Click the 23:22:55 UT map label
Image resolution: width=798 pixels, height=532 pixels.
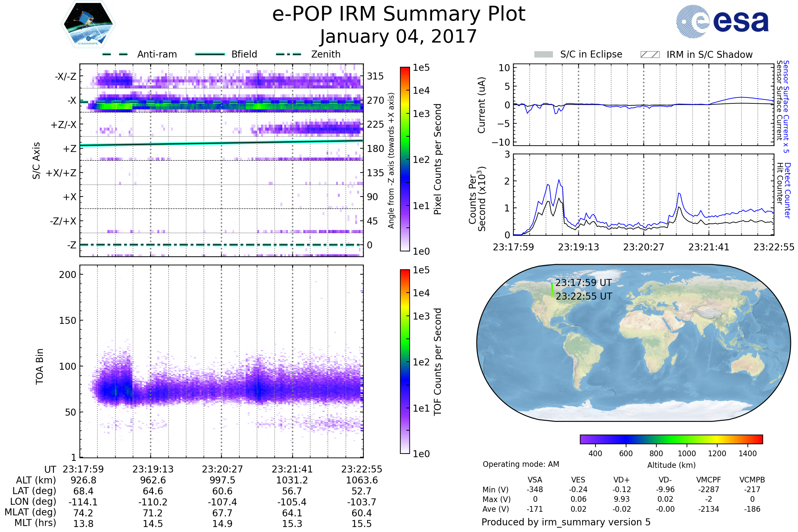584,296
